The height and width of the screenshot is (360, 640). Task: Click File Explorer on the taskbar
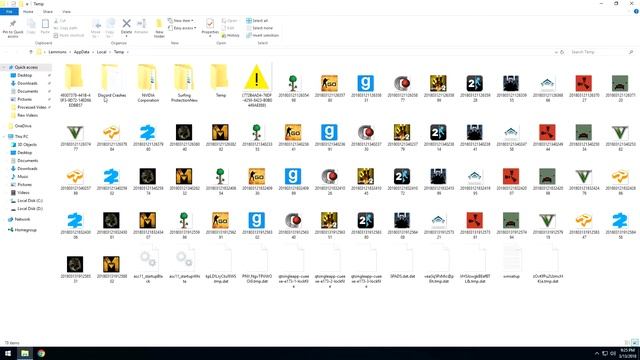(x=25, y=353)
